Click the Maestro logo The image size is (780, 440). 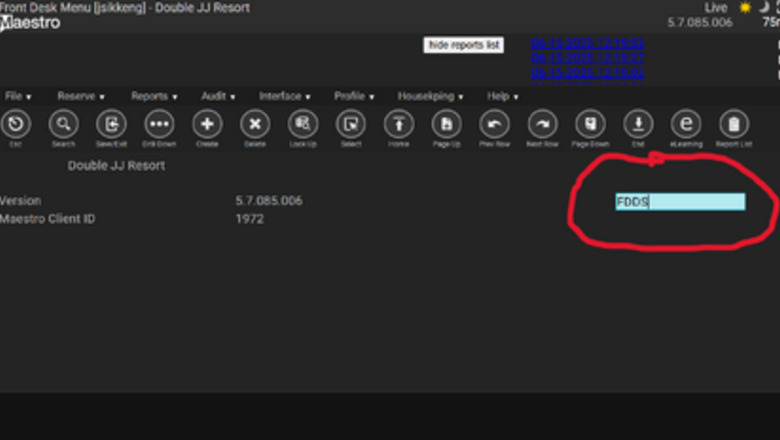[30, 23]
